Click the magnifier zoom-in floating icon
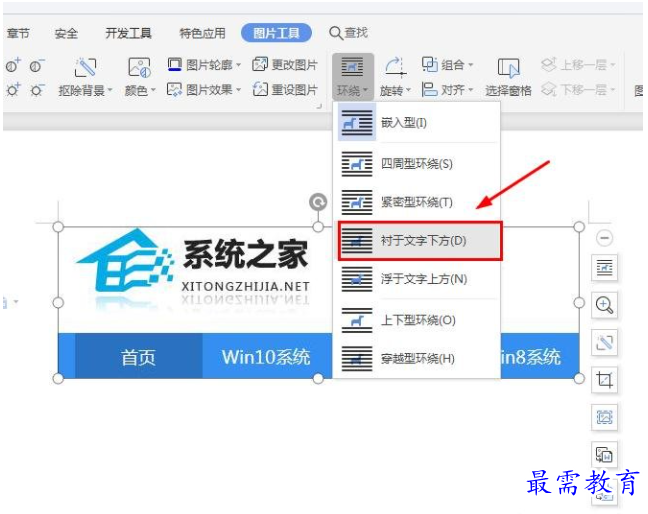This screenshot has height=514, width=648. point(604,305)
